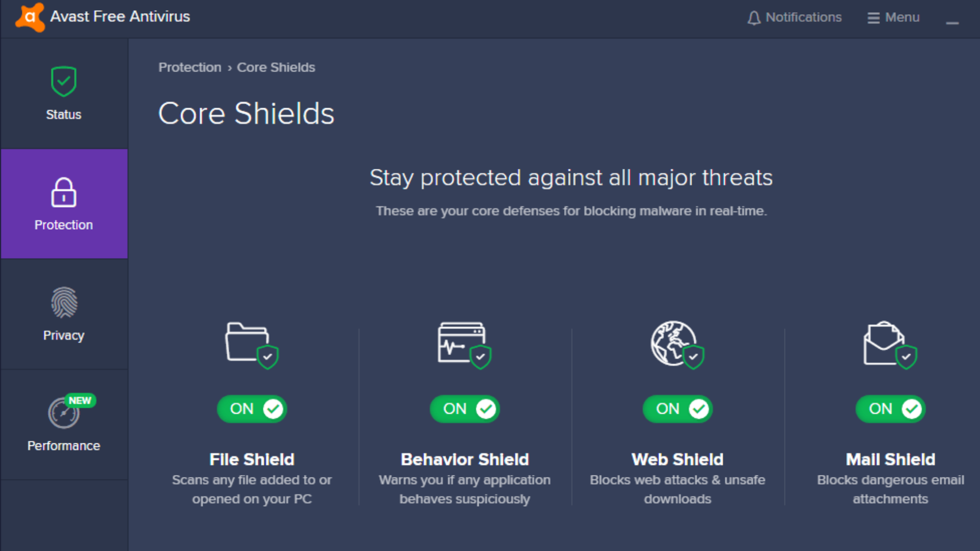Click the Privacy fingerprint icon
Viewport: 980px width, 551px height.
63,302
